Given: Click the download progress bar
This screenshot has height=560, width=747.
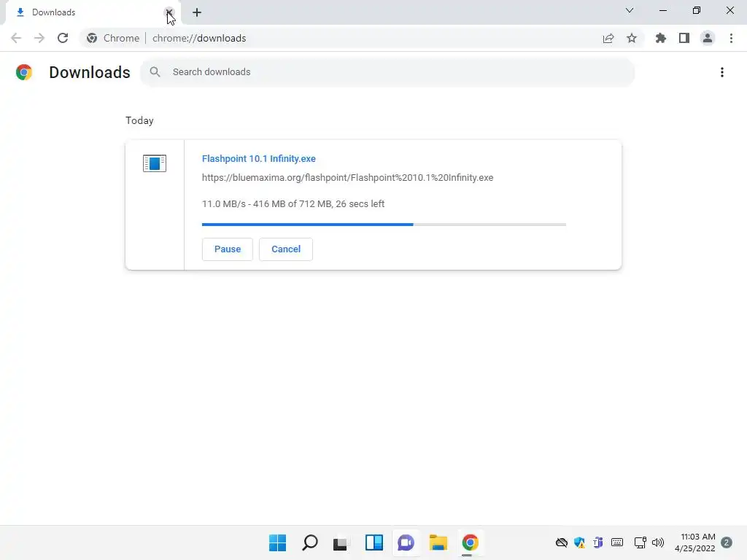Looking at the screenshot, I should coord(384,225).
